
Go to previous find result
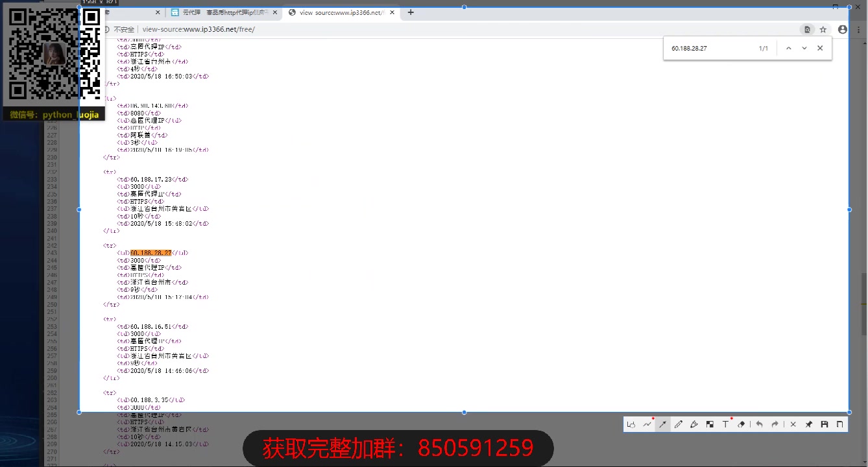(789, 48)
